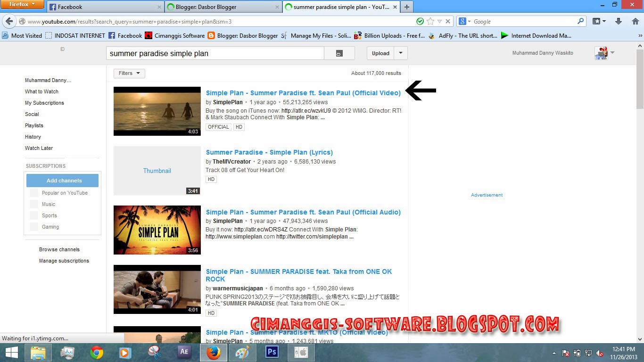Screen dimensions: 644x362
Task: Open AdFly URL shortener bookmark
Action: coord(462,35)
